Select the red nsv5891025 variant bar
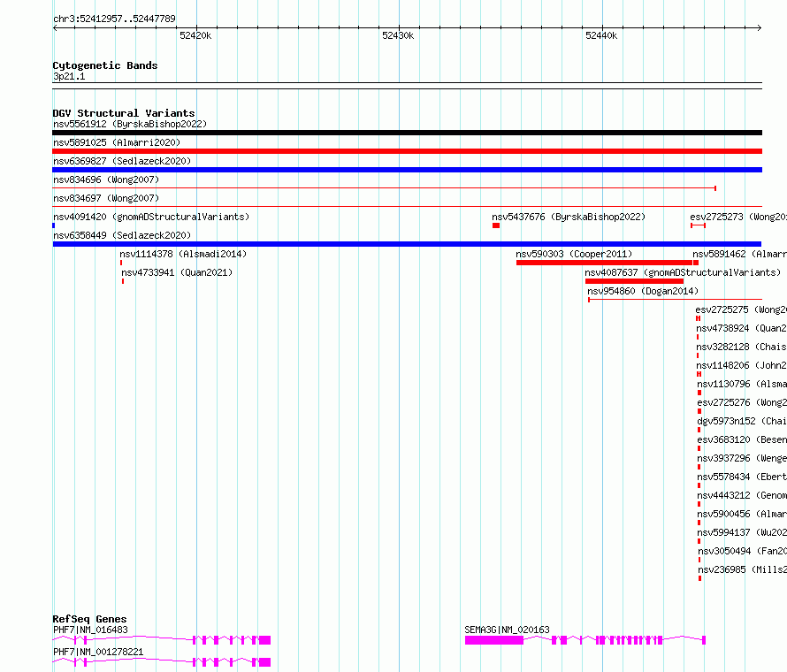 tap(407, 151)
